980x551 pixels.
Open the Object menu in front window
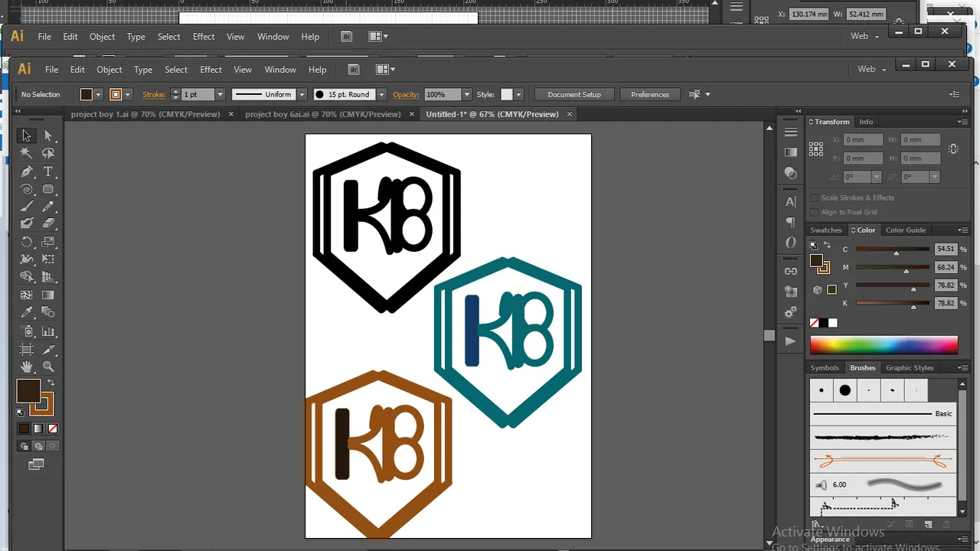[x=109, y=69]
